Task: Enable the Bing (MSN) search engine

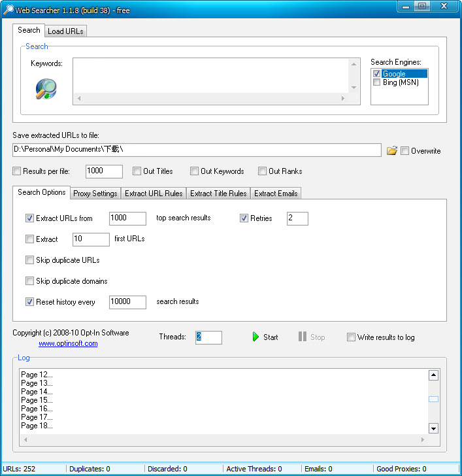Action: click(x=376, y=82)
